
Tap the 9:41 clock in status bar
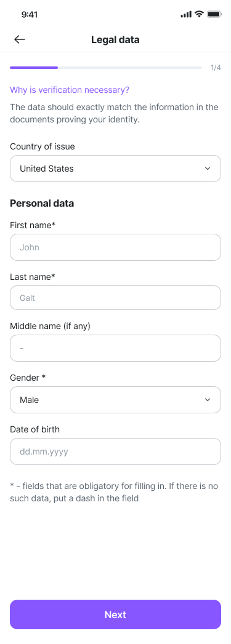coord(29,14)
